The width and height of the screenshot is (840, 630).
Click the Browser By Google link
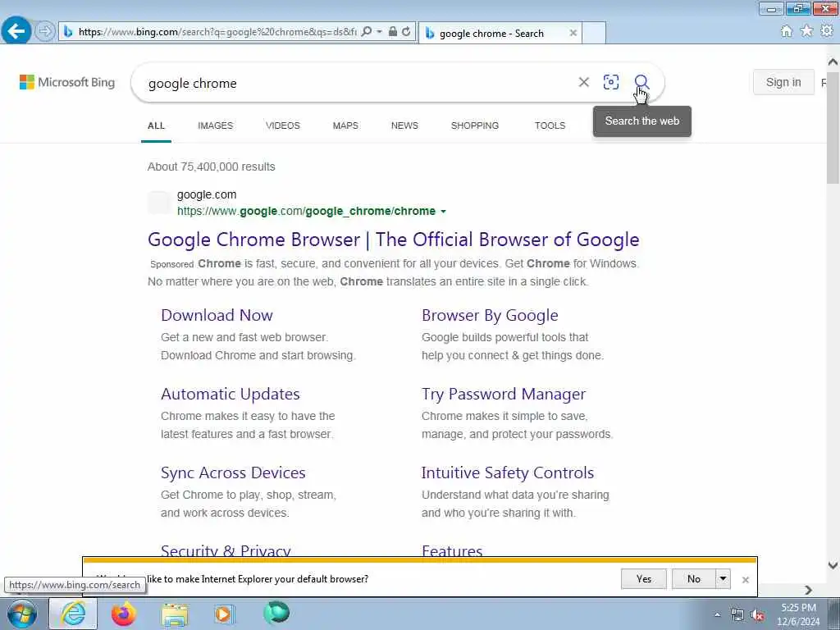coord(490,315)
